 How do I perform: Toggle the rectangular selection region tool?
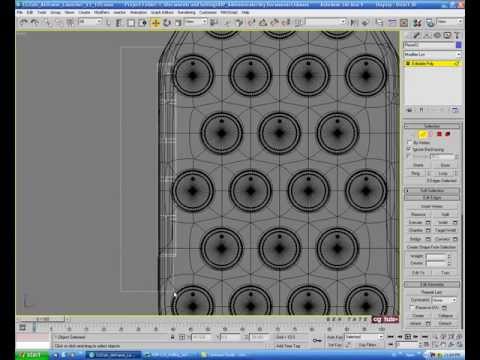pyautogui.click(x=131, y=23)
